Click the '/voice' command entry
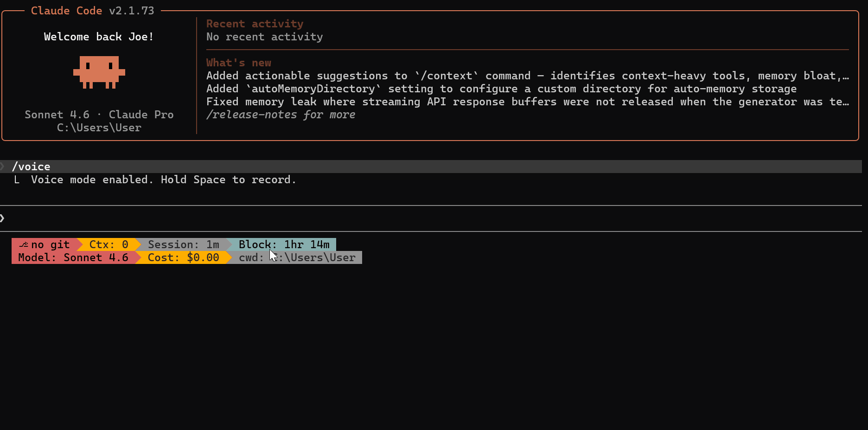 [x=31, y=167]
